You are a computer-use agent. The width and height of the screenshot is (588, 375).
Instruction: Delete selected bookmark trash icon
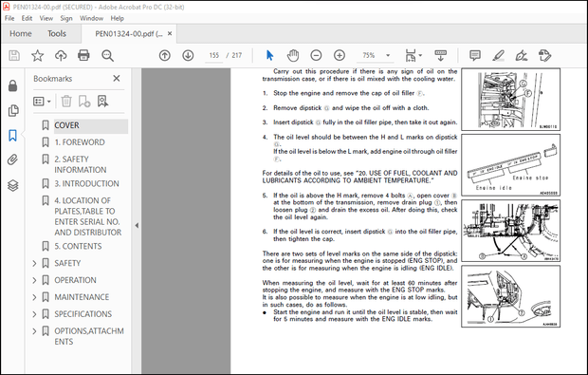(66, 102)
